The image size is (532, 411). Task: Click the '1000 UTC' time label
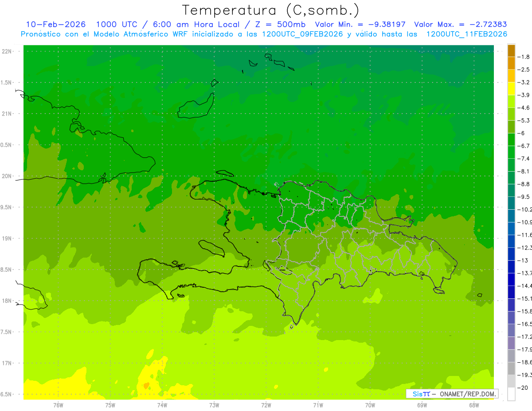point(115,24)
